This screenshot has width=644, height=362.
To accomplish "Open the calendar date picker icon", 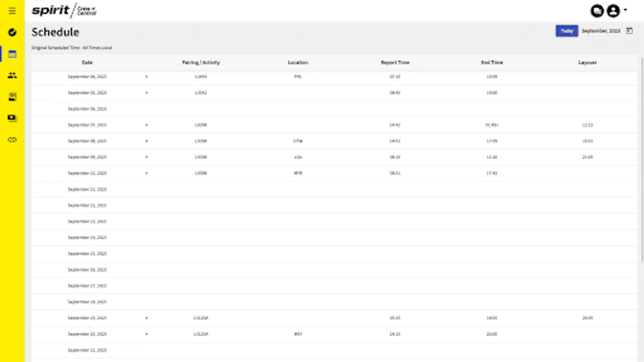I will click(630, 31).
